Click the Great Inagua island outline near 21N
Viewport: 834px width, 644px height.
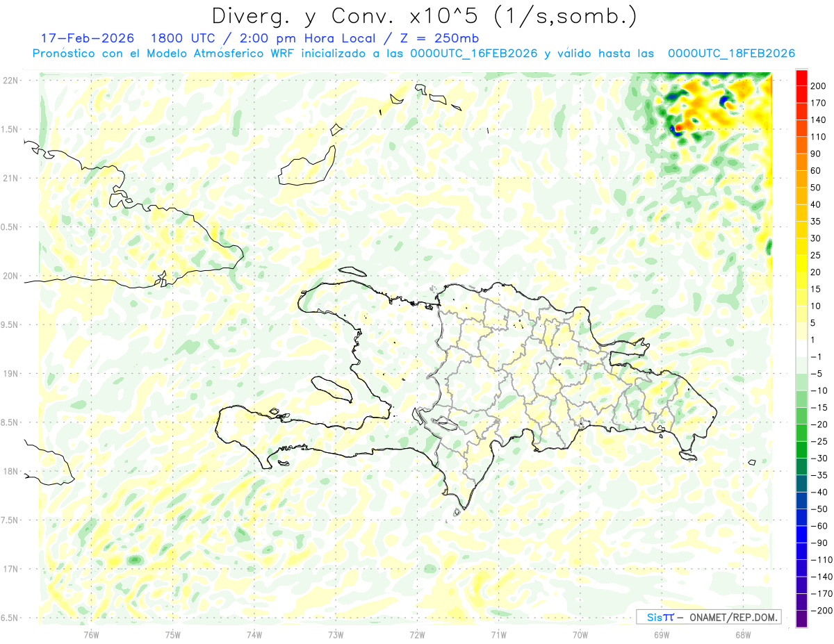point(306,165)
